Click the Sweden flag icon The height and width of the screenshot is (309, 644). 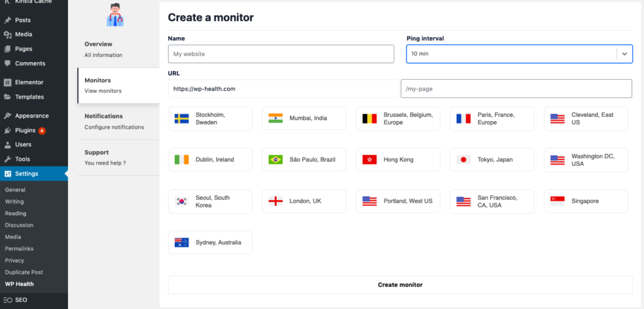click(182, 119)
